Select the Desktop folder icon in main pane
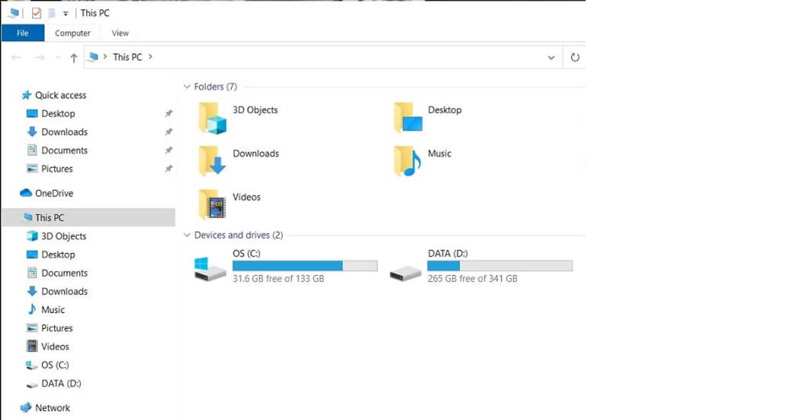This screenshot has height=420, width=800. point(408,117)
